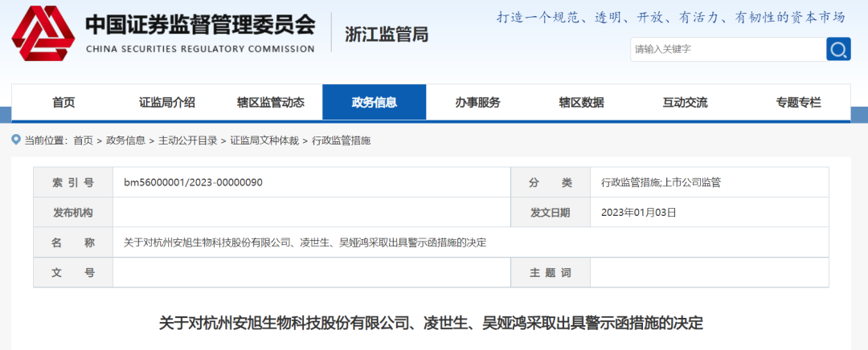Screen dimensions: 868x350
Task: Select the 辖区监管动态 menu item
Action: pos(271,103)
